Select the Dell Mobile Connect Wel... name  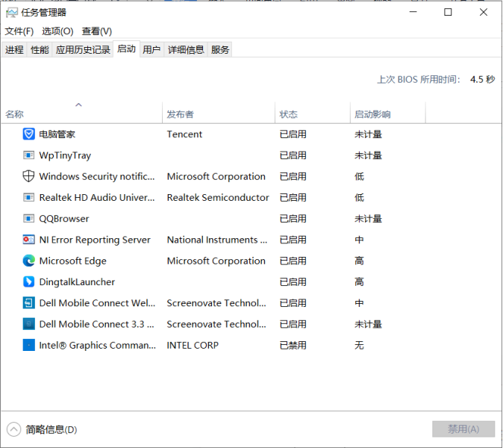(97, 303)
